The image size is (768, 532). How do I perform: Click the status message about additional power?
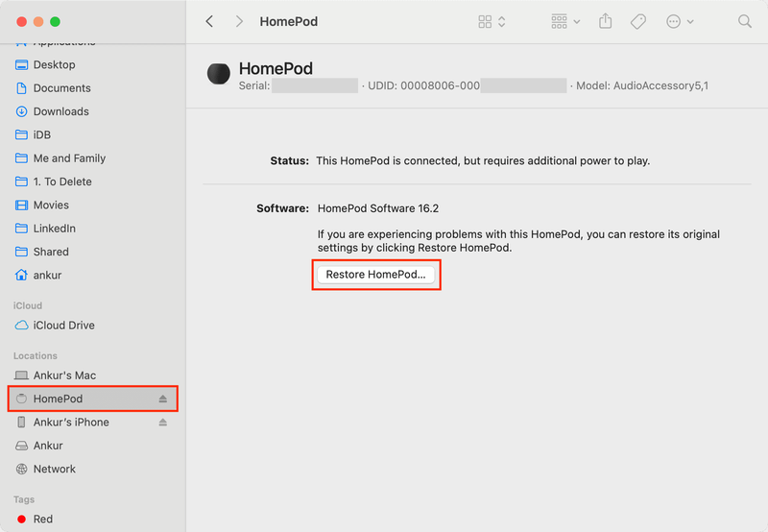coord(483,161)
